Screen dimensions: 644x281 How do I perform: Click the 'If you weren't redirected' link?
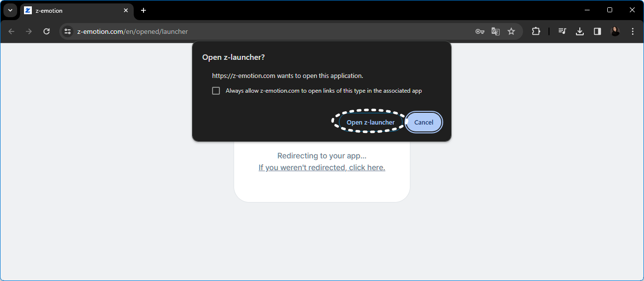coord(322,167)
